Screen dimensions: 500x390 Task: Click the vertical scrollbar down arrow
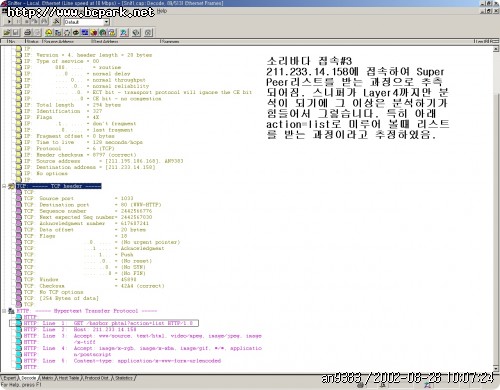pyautogui.click(x=496, y=369)
